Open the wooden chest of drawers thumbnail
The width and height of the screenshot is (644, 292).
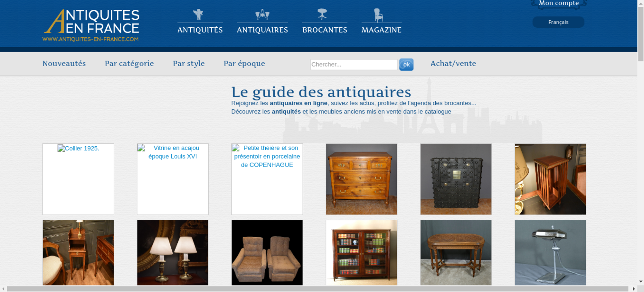click(x=361, y=179)
